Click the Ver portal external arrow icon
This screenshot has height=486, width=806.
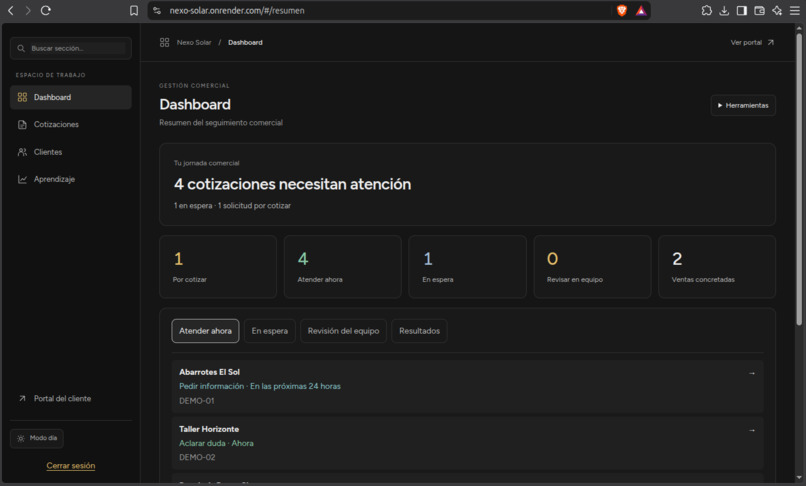771,43
